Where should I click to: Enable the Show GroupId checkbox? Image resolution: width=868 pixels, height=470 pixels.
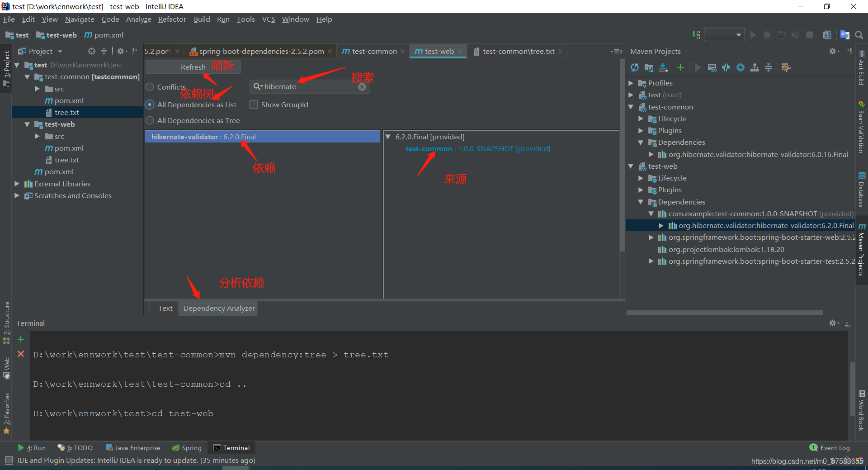(254, 104)
